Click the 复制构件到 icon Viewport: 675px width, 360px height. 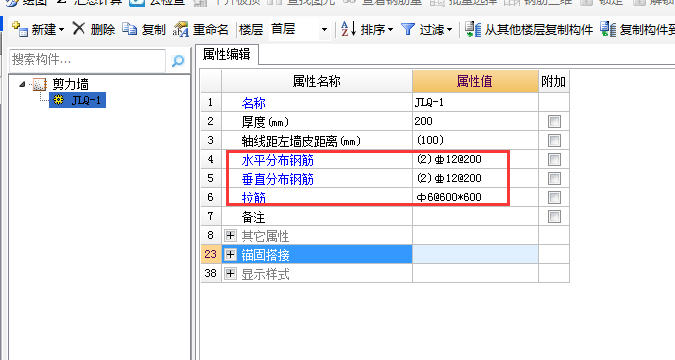click(608, 29)
